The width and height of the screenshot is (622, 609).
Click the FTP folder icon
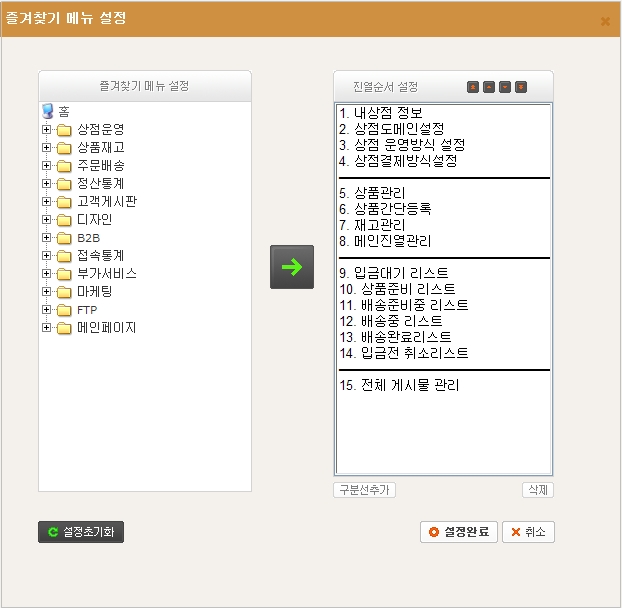[64, 310]
